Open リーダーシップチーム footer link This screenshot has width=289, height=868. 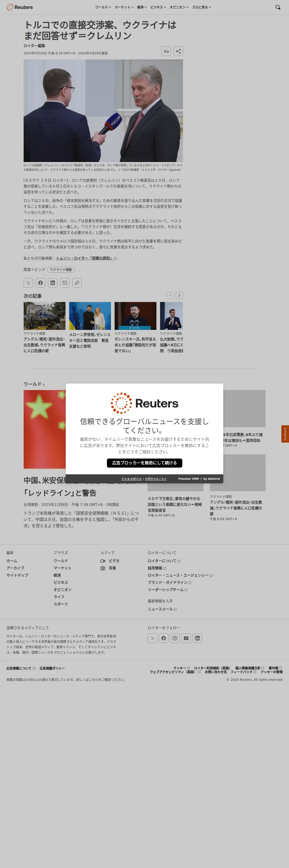(167, 590)
